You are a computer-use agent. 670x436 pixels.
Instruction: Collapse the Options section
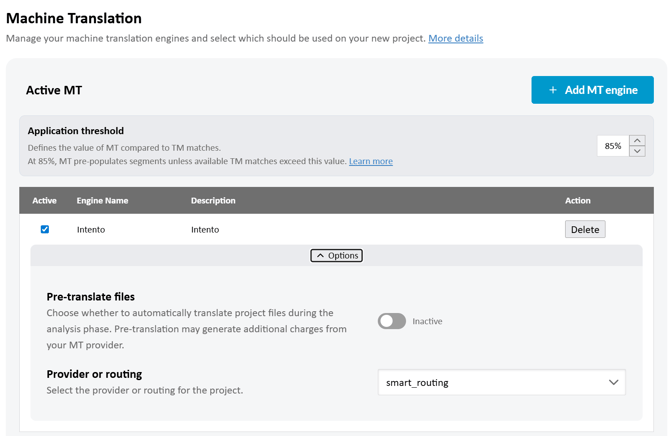point(337,256)
